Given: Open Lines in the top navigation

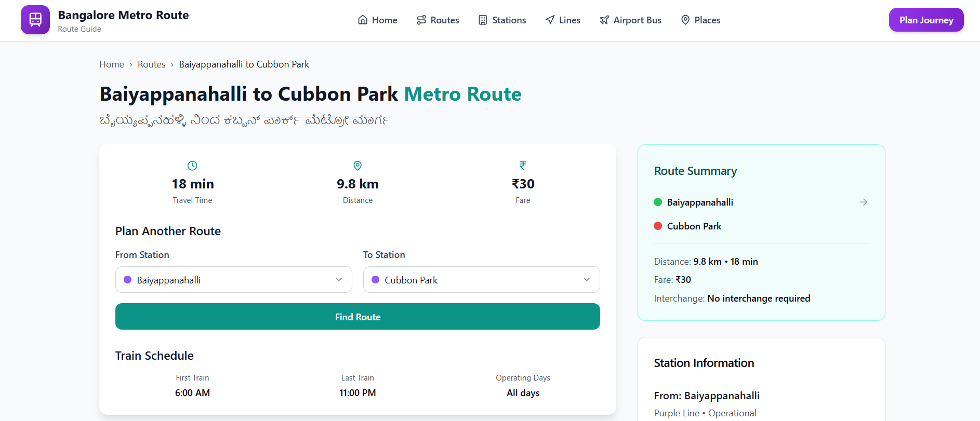Looking at the screenshot, I should tap(563, 20).
